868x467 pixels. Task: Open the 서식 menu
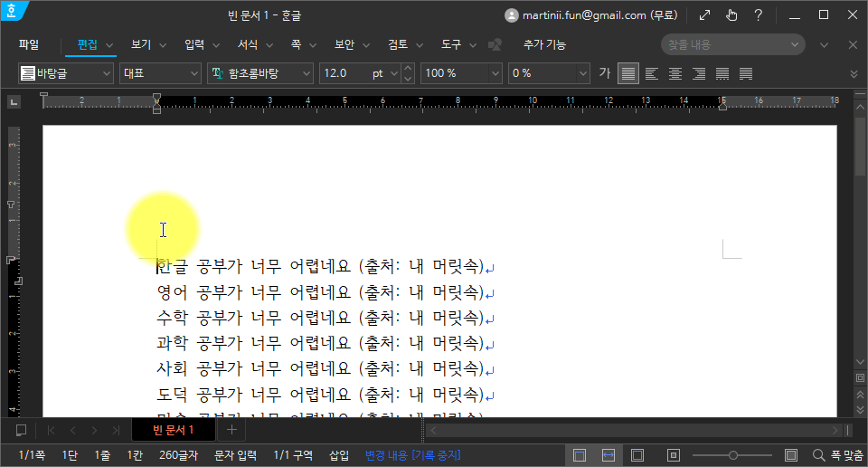click(248, 44)
